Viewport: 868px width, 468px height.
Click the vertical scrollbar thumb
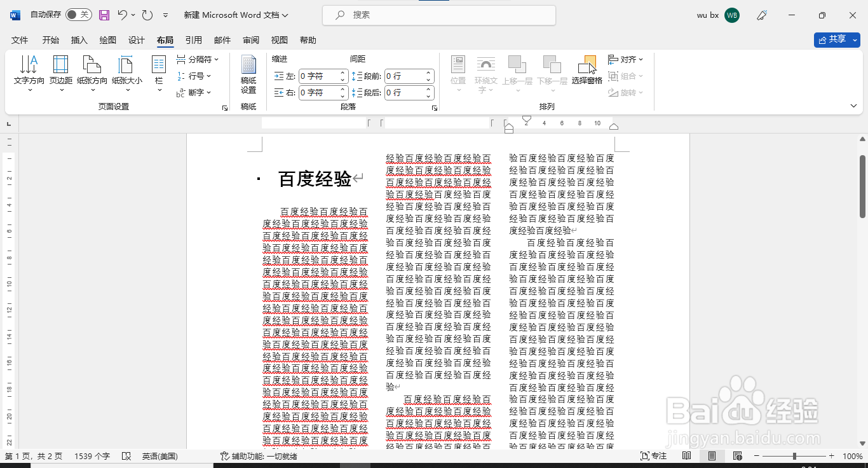(863, 186)
